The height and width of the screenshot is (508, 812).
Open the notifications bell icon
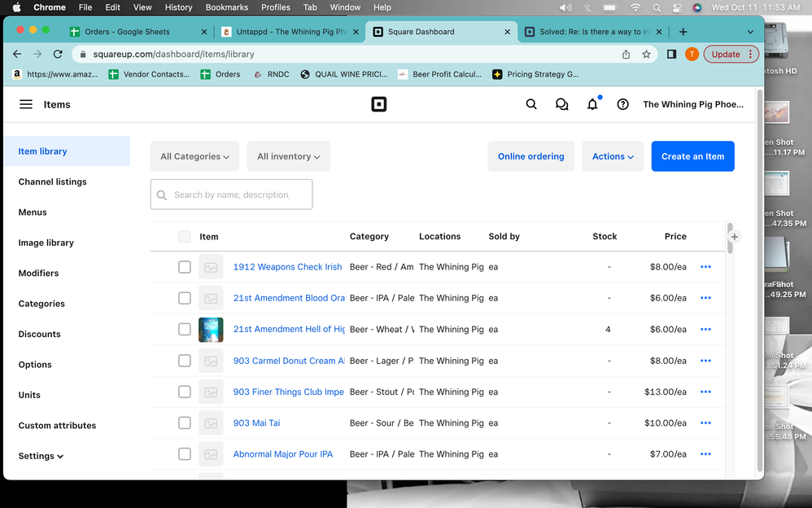[592, 104]
